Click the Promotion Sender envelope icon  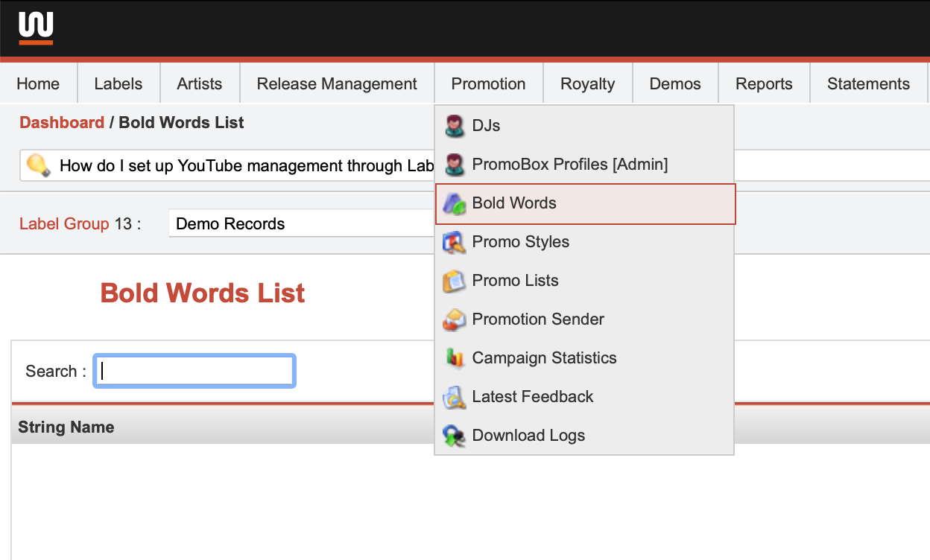click(454, 319)
